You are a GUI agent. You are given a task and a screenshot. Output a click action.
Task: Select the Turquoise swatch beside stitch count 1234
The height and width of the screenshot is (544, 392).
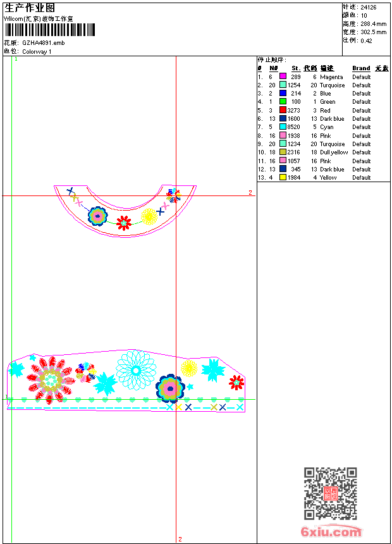click(283, 144)
